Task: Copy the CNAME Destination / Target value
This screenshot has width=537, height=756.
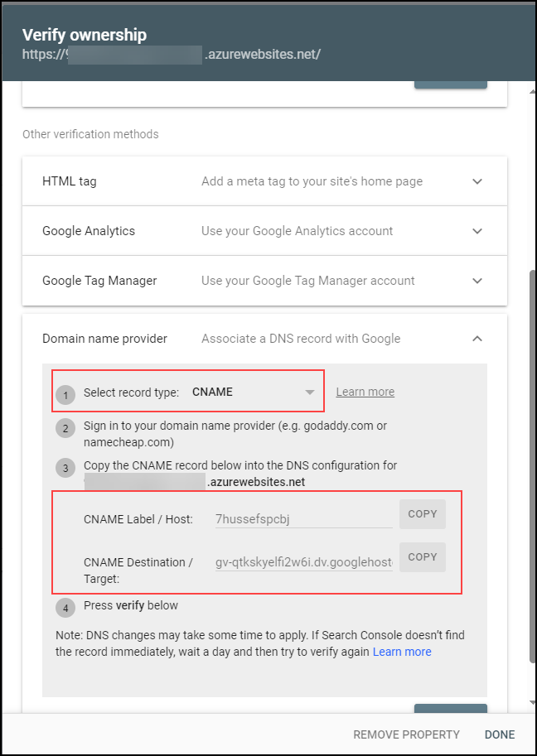Action: click(422, 557)
